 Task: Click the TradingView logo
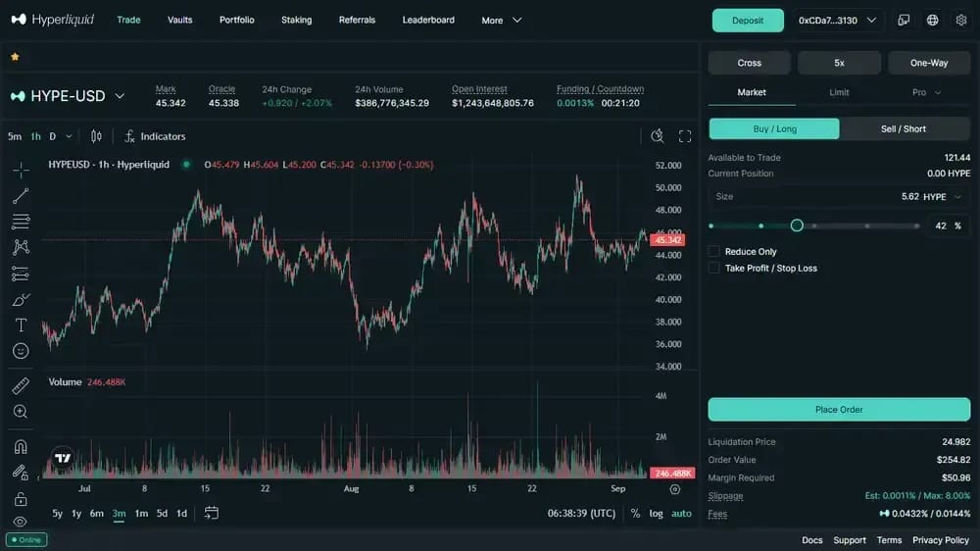click(x=63, y=459)
